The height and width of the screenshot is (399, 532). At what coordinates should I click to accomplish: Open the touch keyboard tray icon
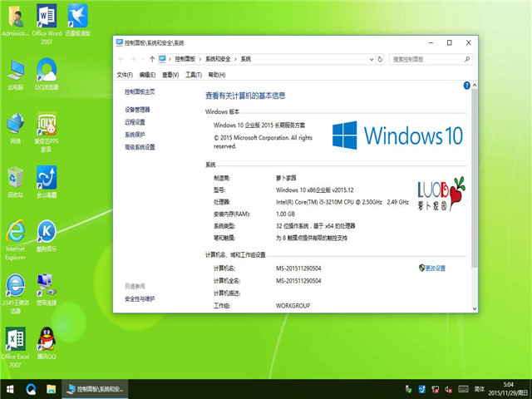coord(463,389)
